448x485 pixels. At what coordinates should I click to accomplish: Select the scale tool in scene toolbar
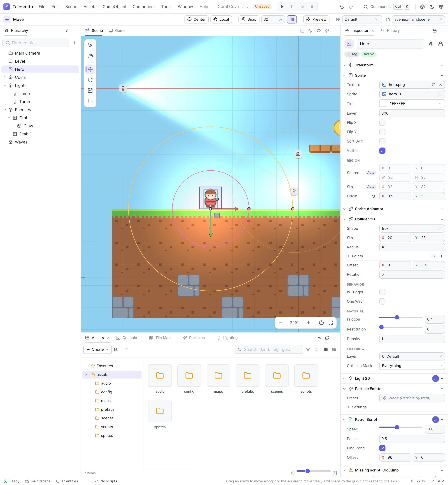90,90
